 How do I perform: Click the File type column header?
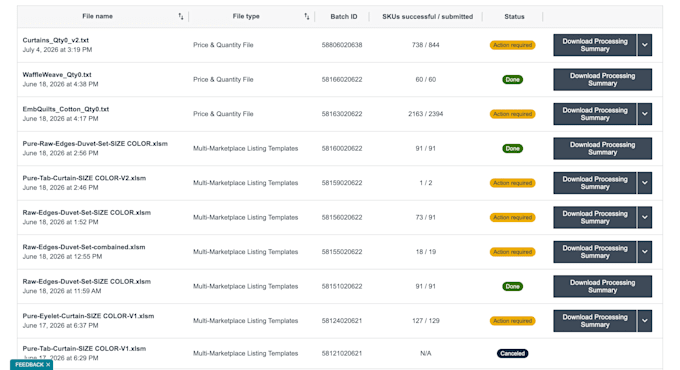pyautogui.click(x=246, y=16)
